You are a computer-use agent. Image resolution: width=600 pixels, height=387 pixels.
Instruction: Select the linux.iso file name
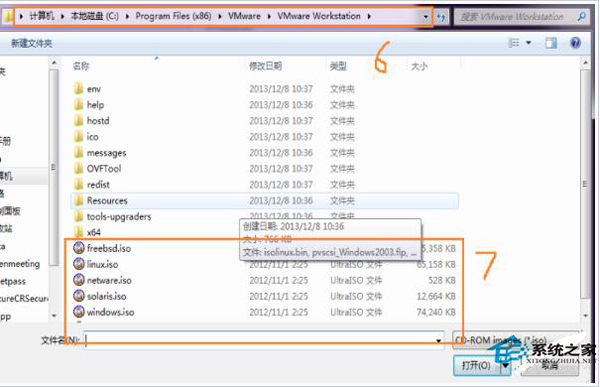[103, 264]
